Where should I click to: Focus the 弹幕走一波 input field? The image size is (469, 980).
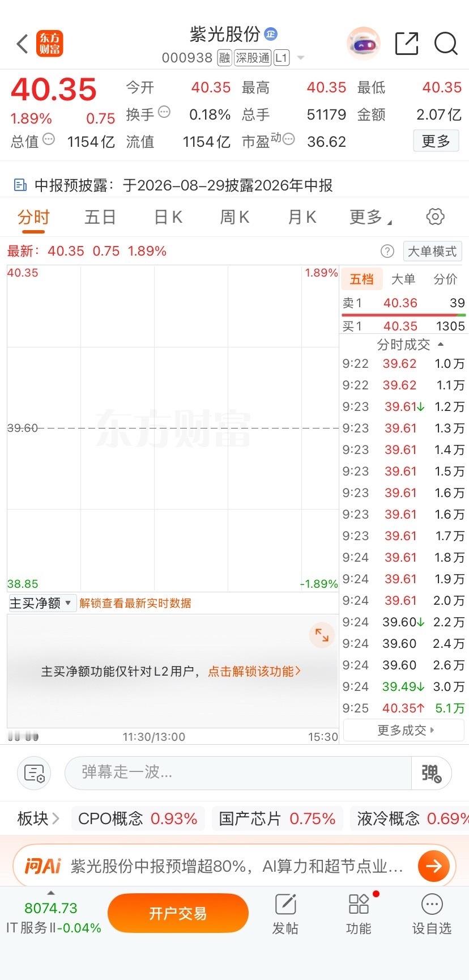coord(238,773)
